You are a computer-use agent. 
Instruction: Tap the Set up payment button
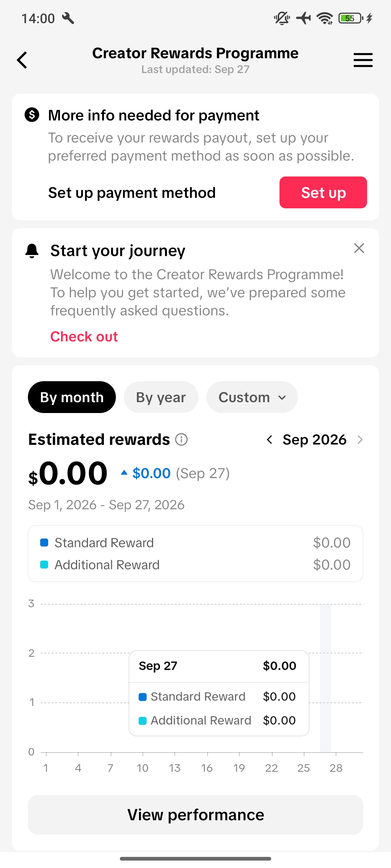tap(323, 192)
